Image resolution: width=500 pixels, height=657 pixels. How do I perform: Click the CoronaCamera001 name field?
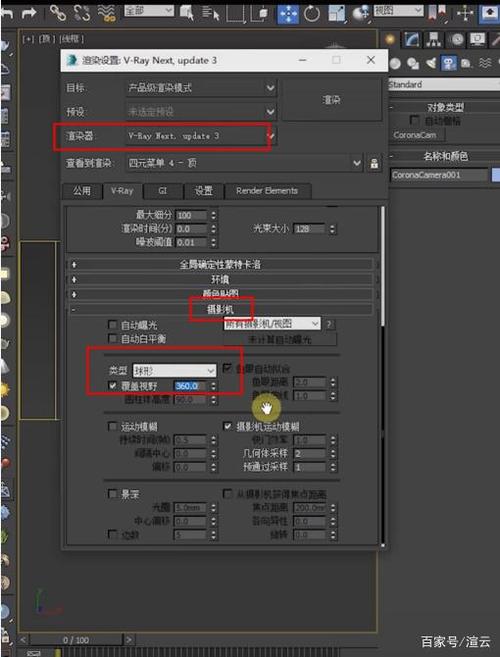coord(439,175)
